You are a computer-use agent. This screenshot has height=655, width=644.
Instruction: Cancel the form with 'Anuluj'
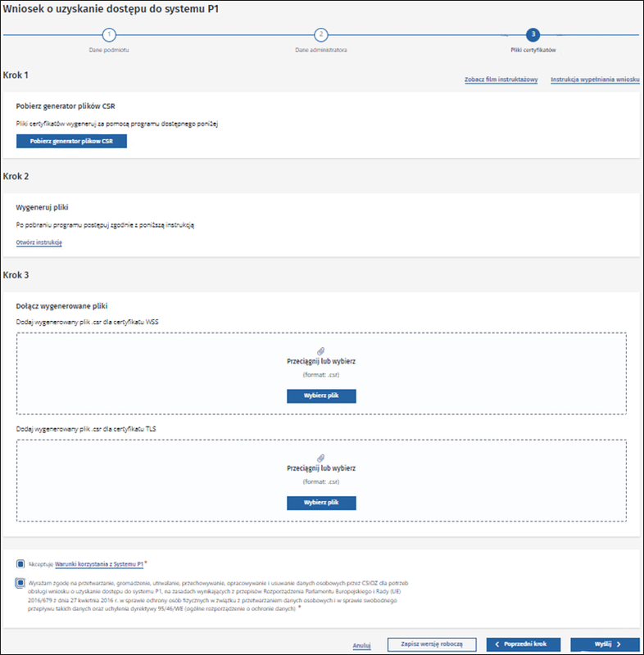pos(361,645)
